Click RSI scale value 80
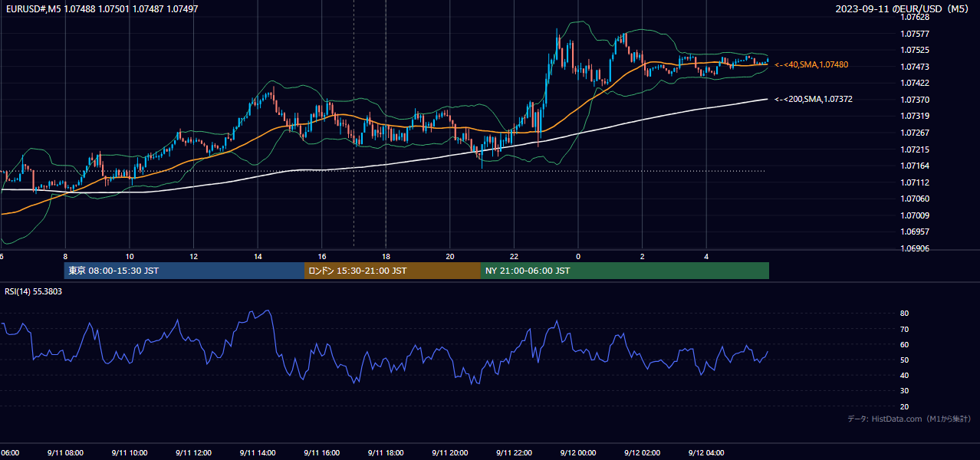Viewport: 980px width, 460px height. coord(905,314)
